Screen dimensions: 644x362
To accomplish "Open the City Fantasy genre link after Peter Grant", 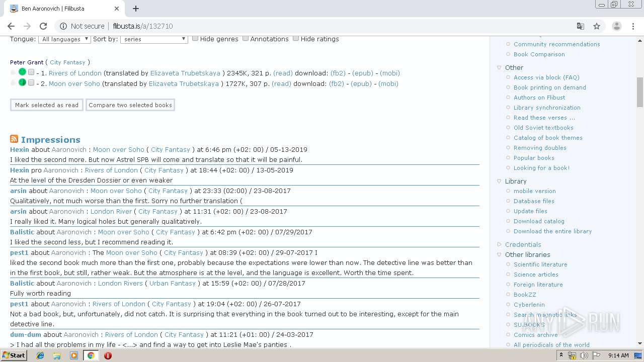I will pos(67,62).
